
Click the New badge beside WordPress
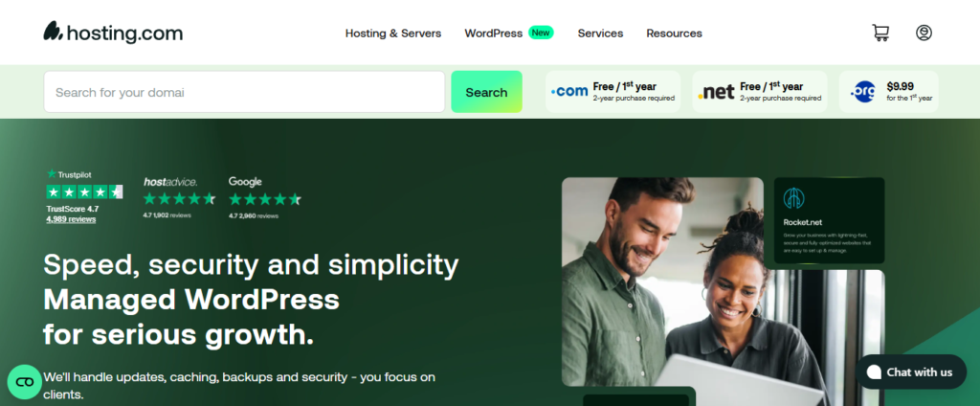[541, 32]
